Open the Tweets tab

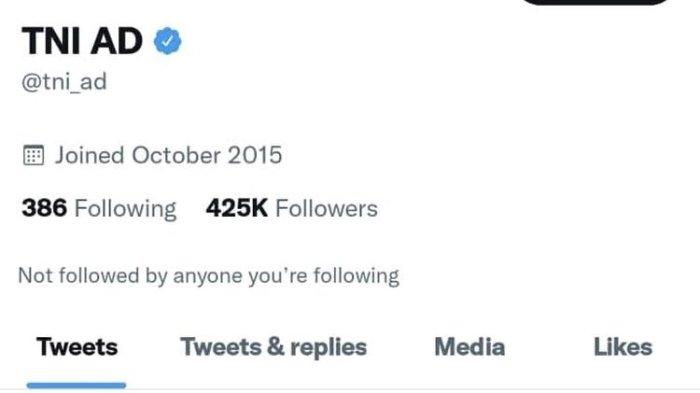pos(77,347)
